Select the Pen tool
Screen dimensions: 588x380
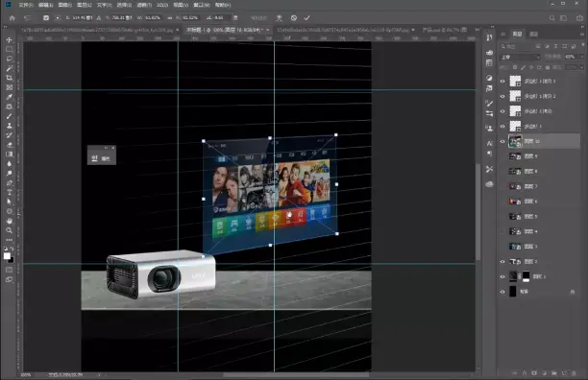tap(9, 182)
